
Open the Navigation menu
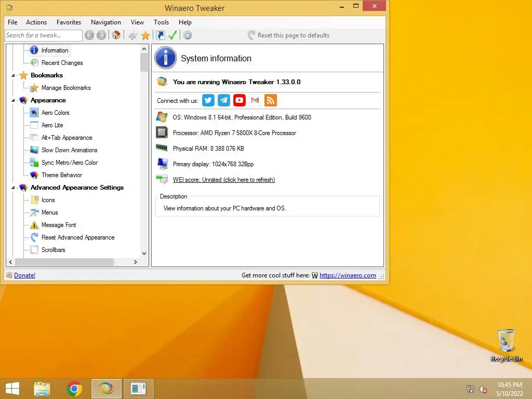coord(106,22)
